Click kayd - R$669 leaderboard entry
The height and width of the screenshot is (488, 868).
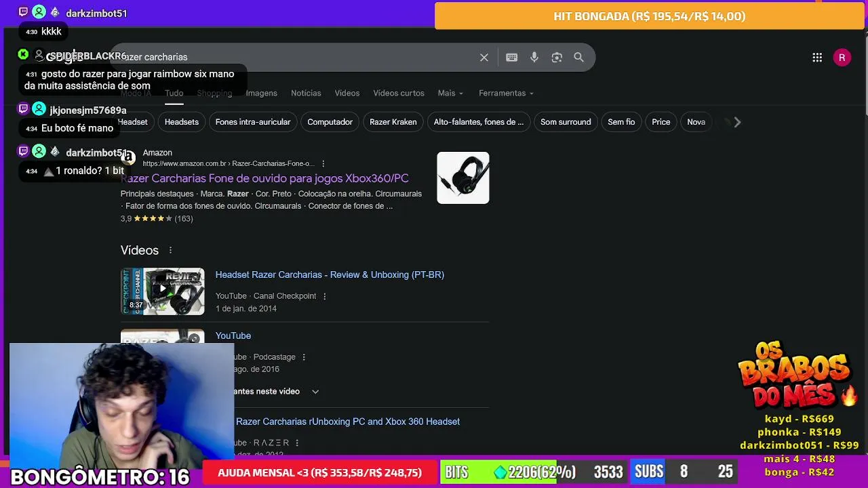(800, 419)
